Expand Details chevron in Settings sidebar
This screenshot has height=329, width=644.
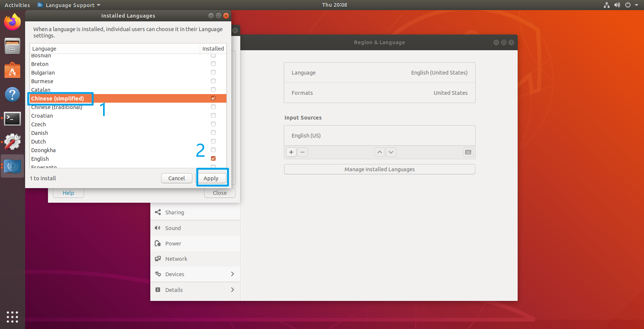tap(232, 290)
